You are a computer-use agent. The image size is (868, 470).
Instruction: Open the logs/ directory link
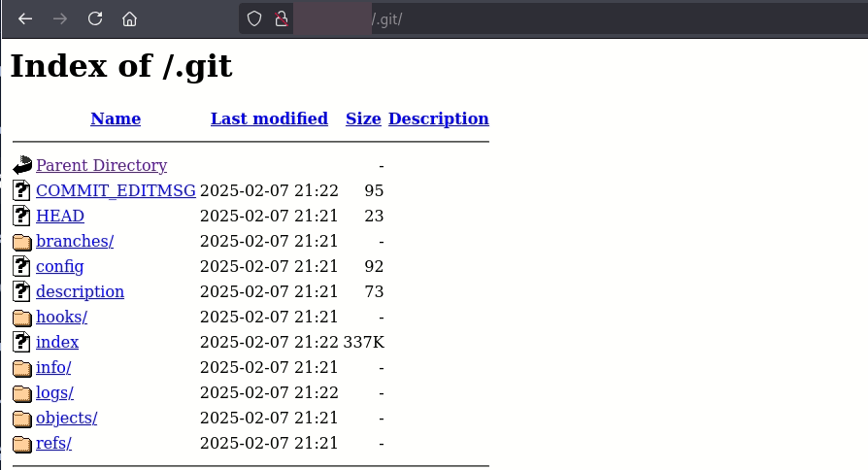coord(54,392)
